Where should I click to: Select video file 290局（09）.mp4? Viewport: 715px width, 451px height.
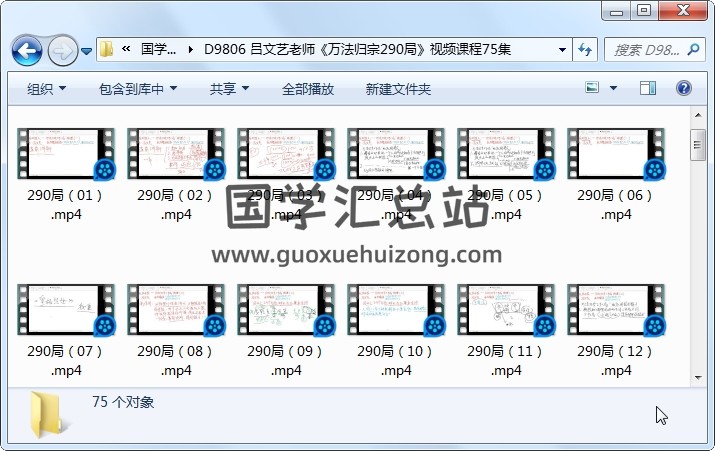[285, 331]
